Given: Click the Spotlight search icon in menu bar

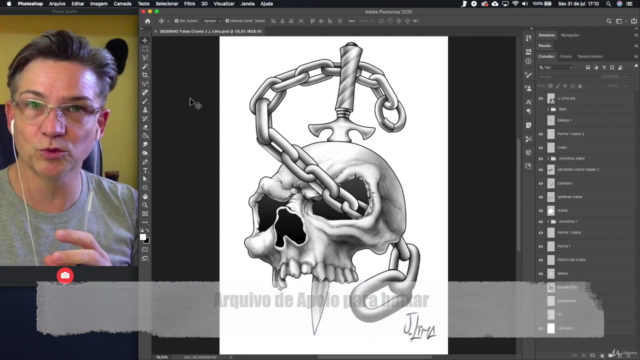Looking at the screenshot, I should [609, 4].
